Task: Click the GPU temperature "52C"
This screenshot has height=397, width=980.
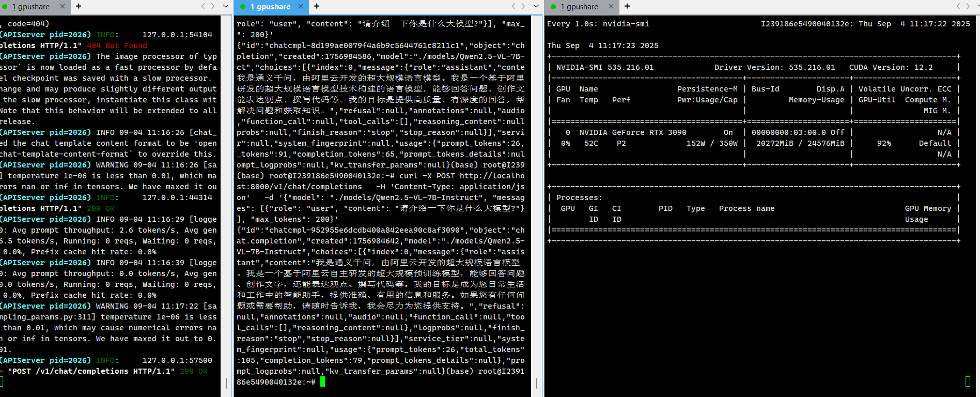Action: pos(591,143)
